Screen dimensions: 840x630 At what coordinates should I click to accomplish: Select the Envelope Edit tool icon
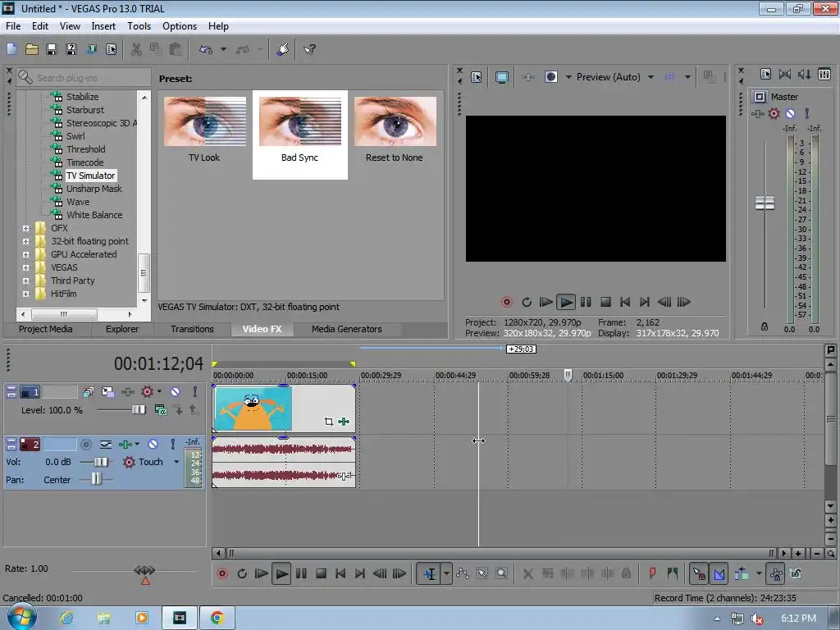[463, 573]
